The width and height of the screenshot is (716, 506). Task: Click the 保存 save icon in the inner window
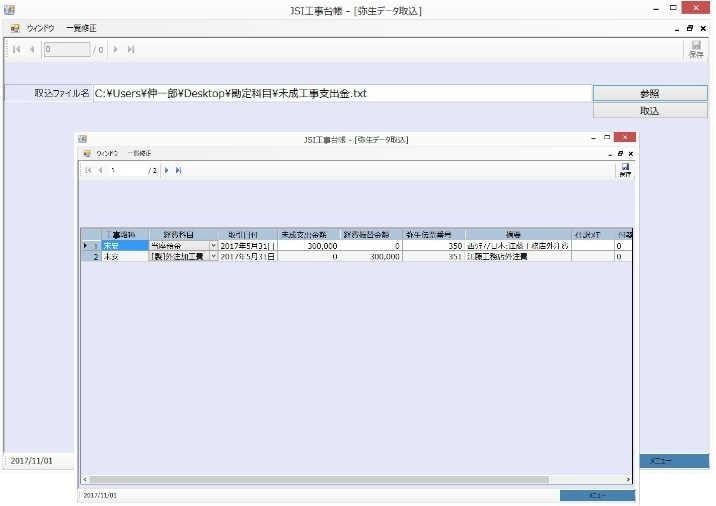coord(625,170)
